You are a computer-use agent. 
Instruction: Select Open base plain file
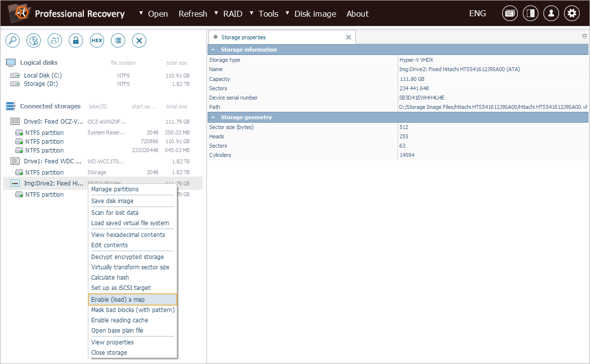(133, 331)
